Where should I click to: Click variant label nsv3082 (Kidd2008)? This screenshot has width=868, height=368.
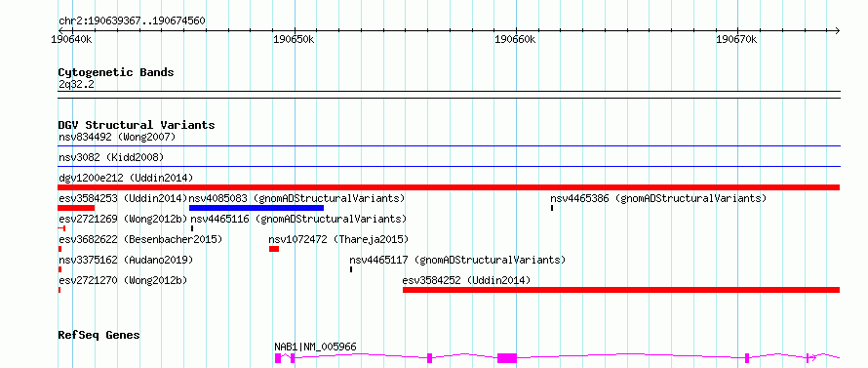[x=111, y=157]
